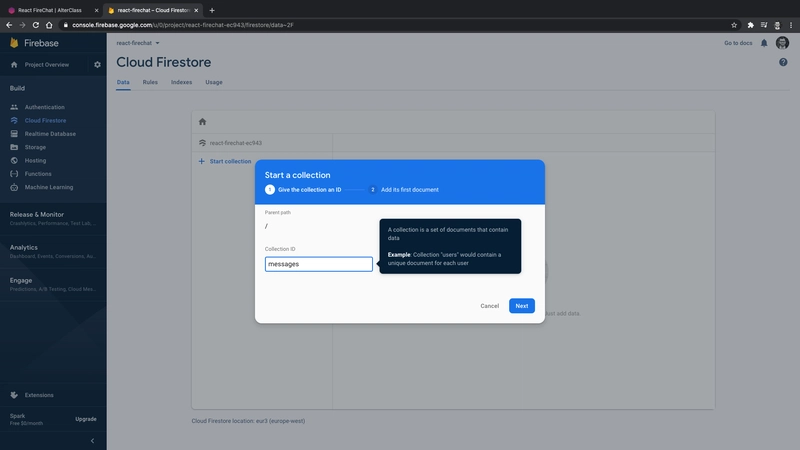800x450 pixels.
Task: Click Upgrade plan button
Action: (86, 419)
